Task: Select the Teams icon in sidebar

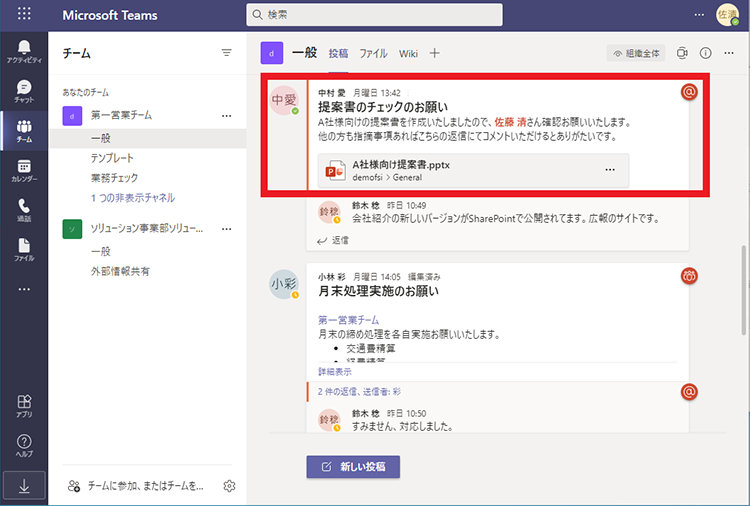Action: (x=24, y=131)
